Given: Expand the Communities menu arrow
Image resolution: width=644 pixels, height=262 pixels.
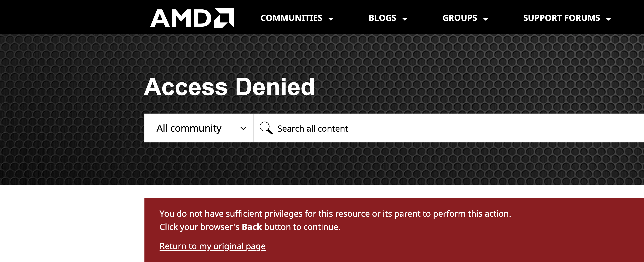Looking at the screenshot, I should [331, 19].
